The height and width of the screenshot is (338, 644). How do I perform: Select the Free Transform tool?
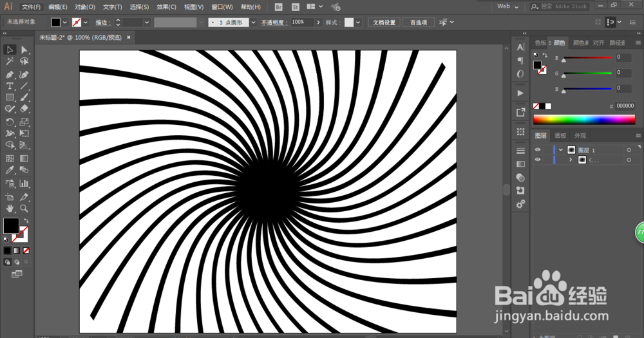click(x=24, y=133)
